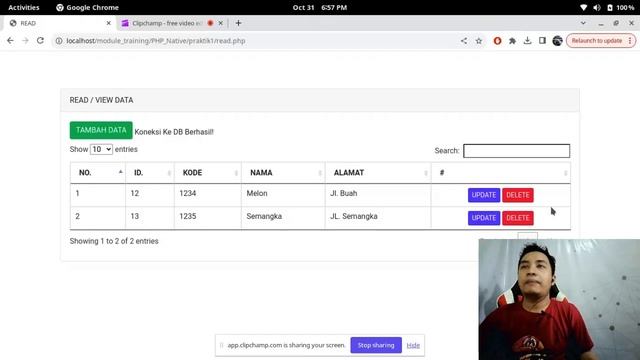
Task: Open the Activities overview
Action: coord(24,7)
